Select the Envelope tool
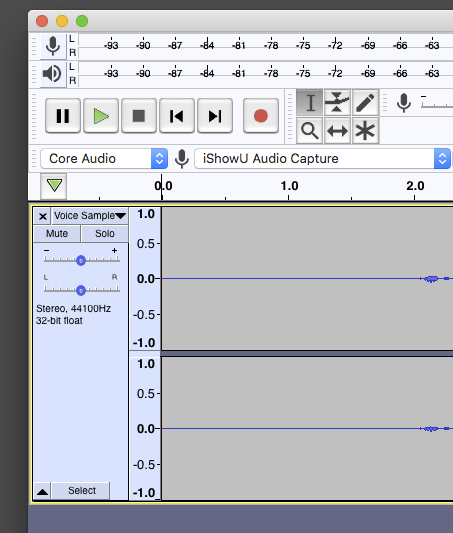This screenshot has height=533, width=453. coord(337,103)
